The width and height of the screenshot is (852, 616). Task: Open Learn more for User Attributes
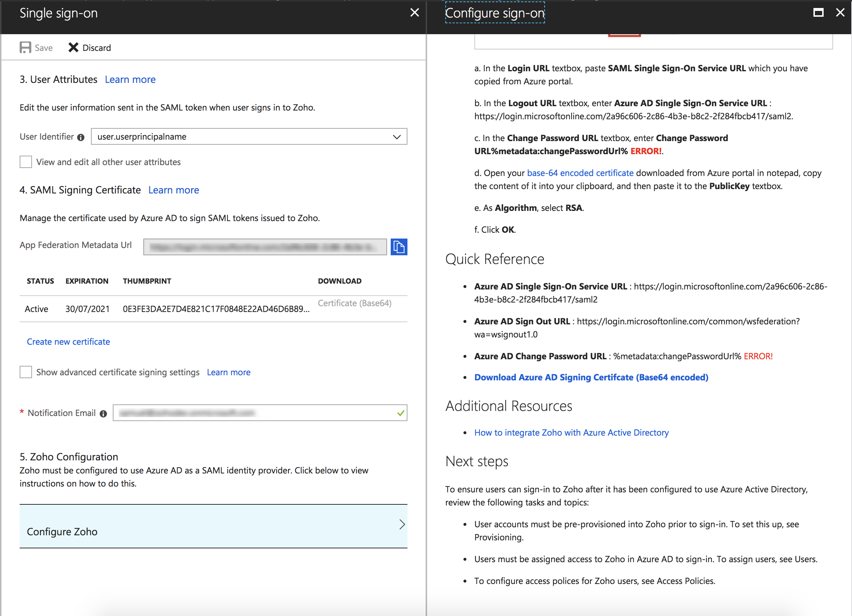[130, 80]
